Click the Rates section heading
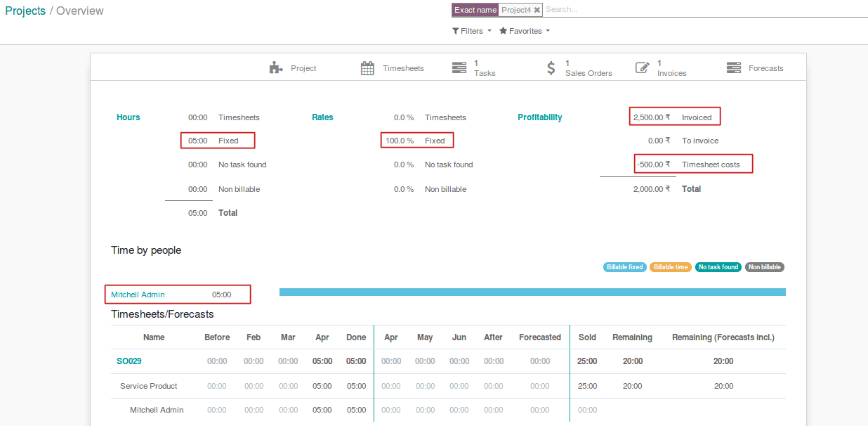The height and width of the screenshot is (426, 868). pyautogui.click(x=322, y=117)
